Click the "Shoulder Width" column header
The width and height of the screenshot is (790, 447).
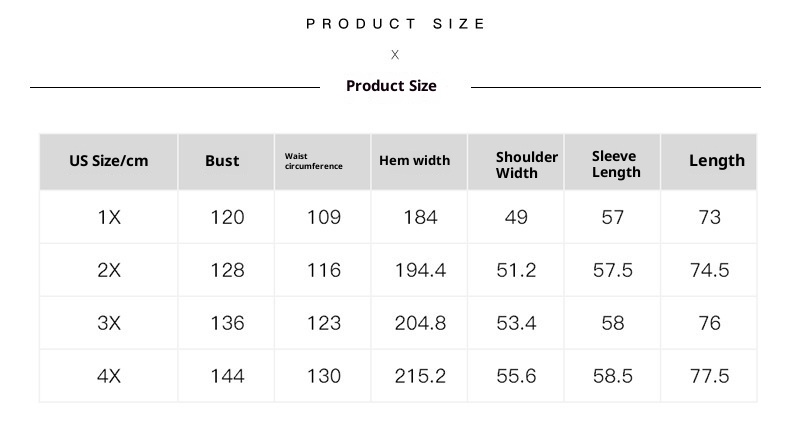tap(526, 165)
